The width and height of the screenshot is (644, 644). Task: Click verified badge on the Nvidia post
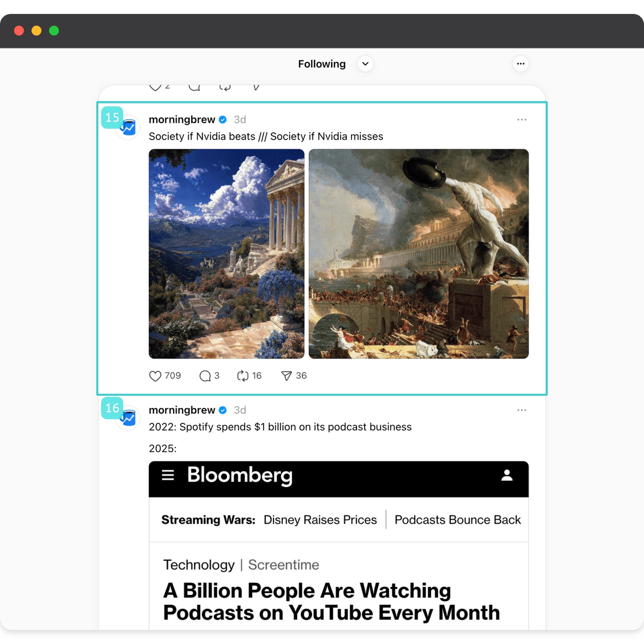point(223,120)
